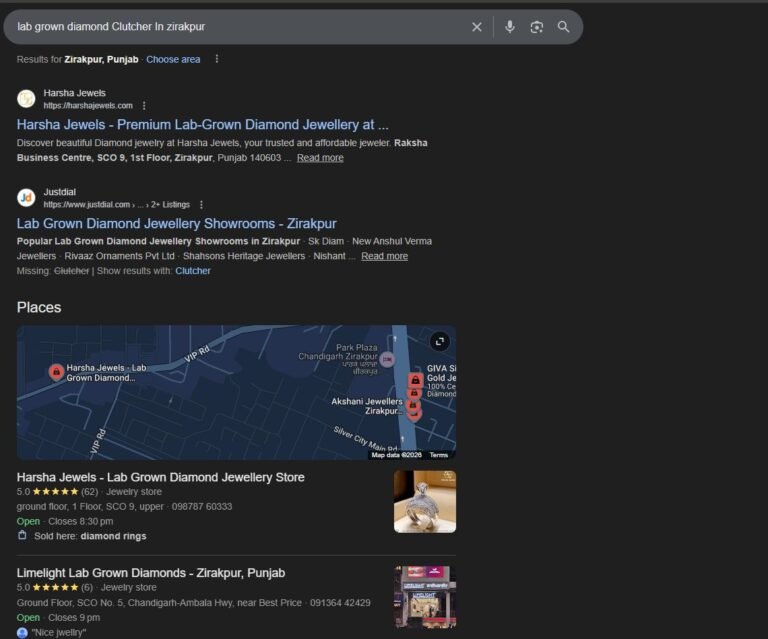Viewport: 768px width, 639px height.
Task: Click the Places section heading
Action: pos(39,308)
